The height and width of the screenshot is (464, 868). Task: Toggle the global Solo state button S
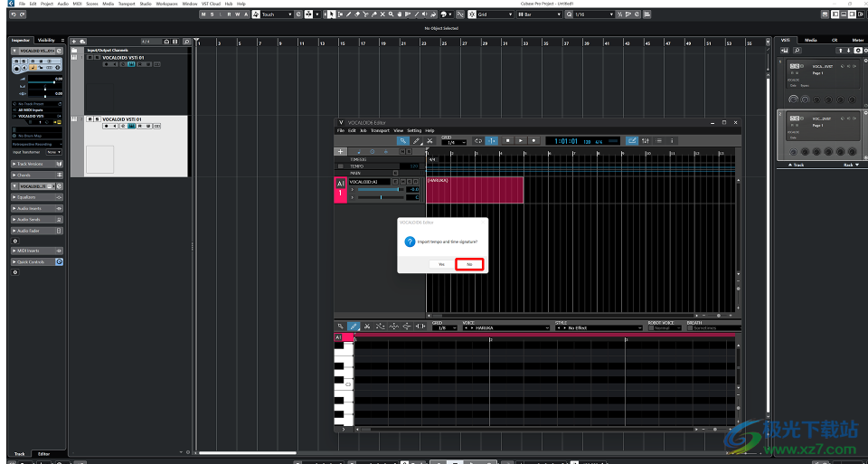tap(213, 14)
